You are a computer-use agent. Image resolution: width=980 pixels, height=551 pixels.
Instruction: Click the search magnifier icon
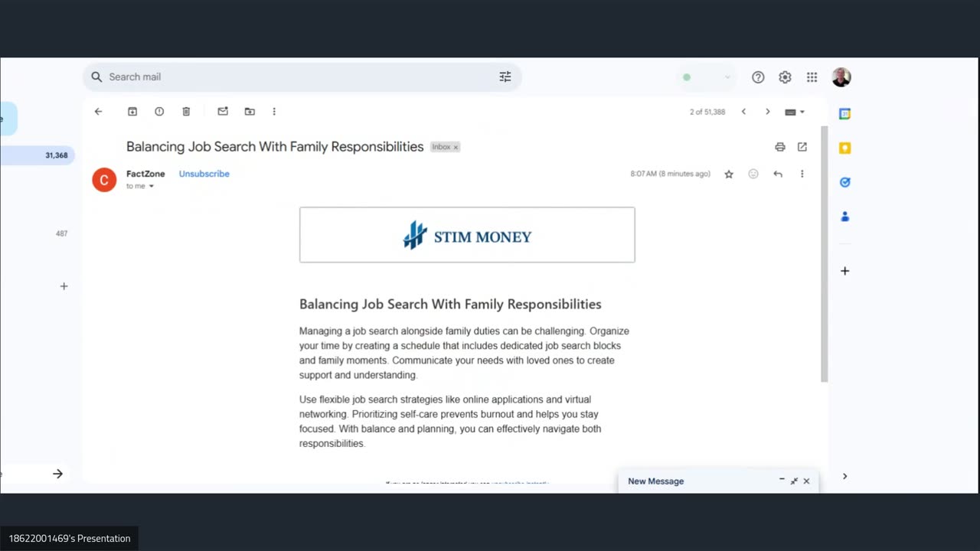click(x=96, y=77)
